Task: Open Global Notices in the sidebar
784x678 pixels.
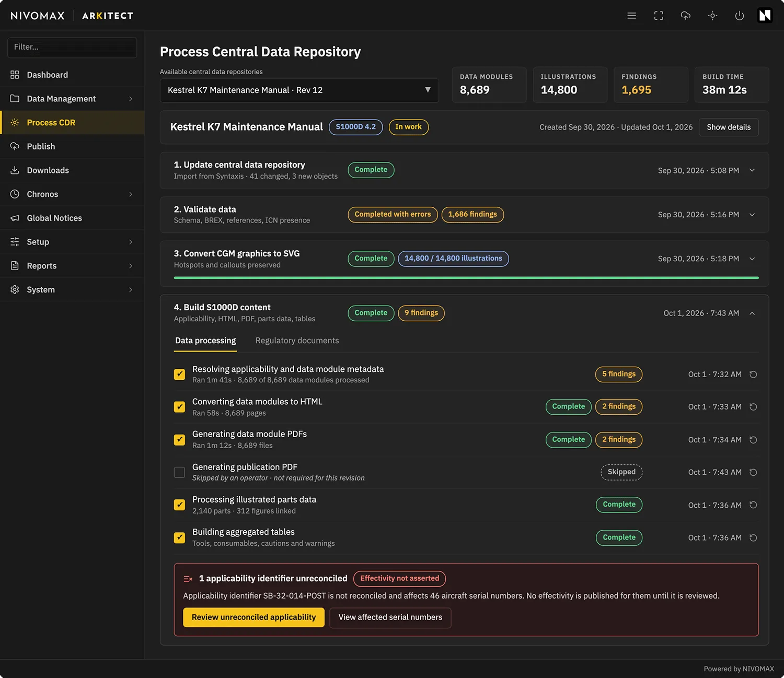Action: coord(72,218)
